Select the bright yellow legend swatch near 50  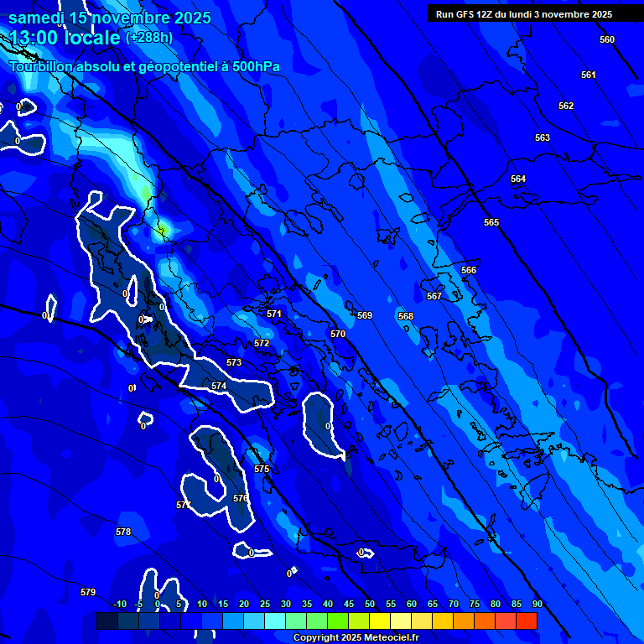[379, 621]
